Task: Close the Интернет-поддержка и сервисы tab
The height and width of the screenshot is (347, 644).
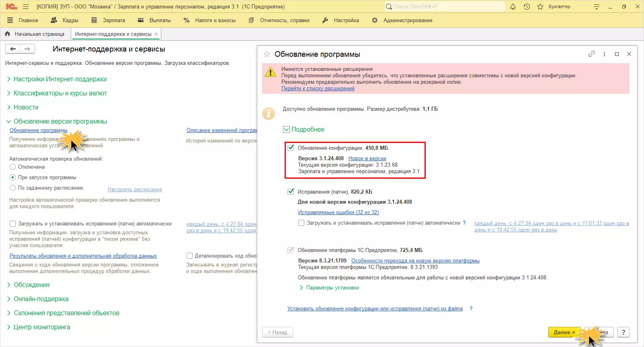Action: 156,34
